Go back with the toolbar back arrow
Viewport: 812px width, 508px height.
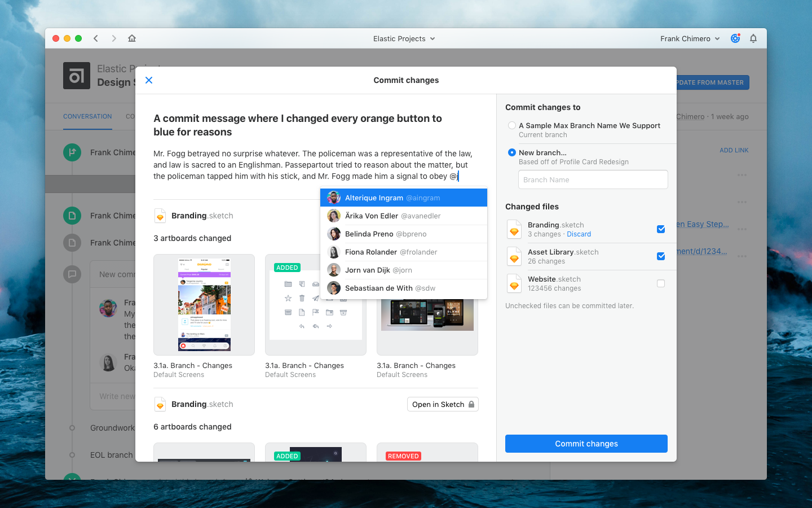(96, 38)
